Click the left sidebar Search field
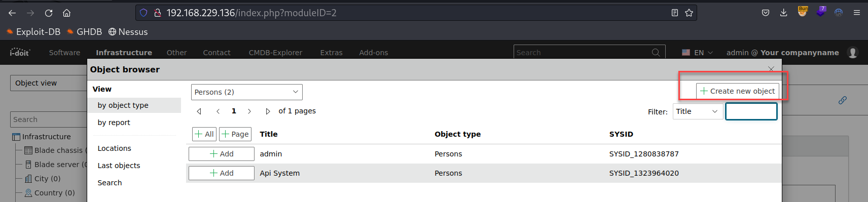868x202 pixels. point(49,119)
